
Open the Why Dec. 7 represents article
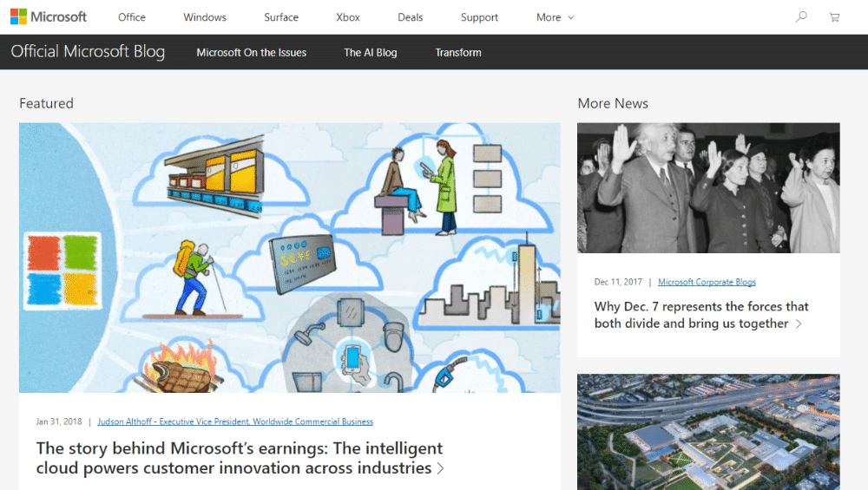[700, 315]
